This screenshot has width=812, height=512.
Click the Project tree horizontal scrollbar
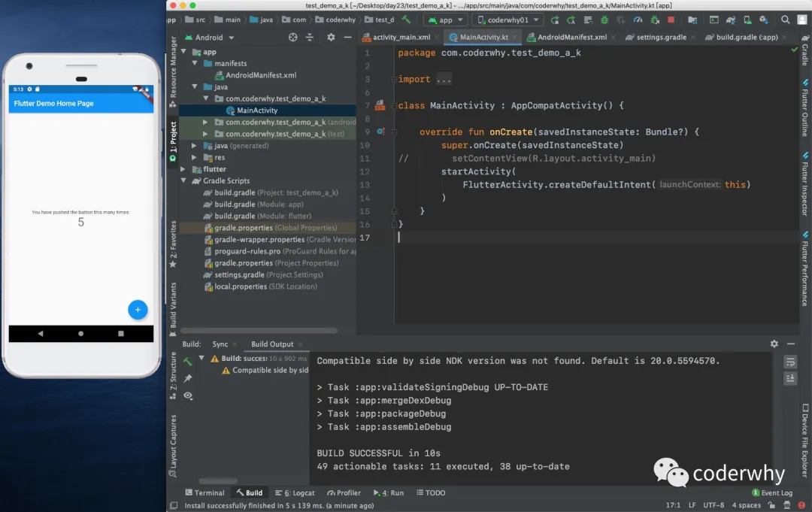[259, 330]
